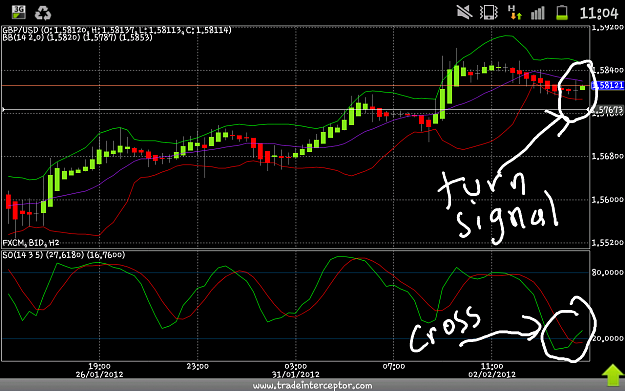
Task: Tap the vibrate phone icon
Action: pyautogui.click(x=489, y=12)
